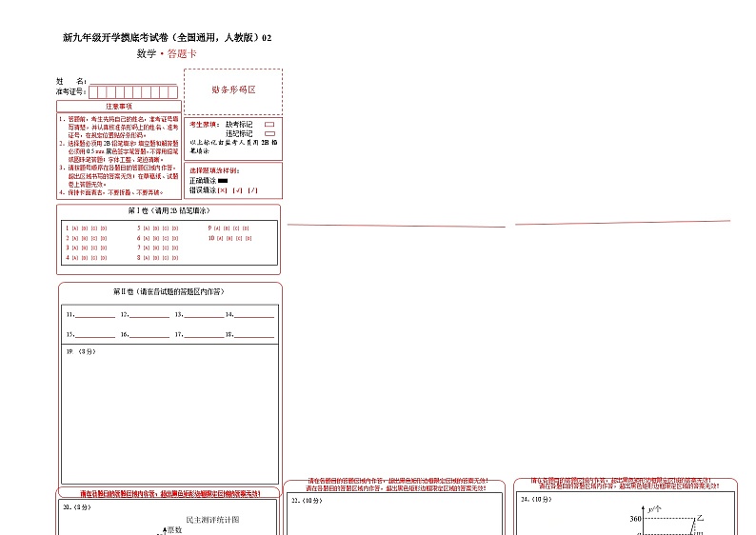This screenshot has width=756, height=535.
Task: Click the 错误填涂 sample marks line
Action: pyautogui.click(x=223, y=190)
